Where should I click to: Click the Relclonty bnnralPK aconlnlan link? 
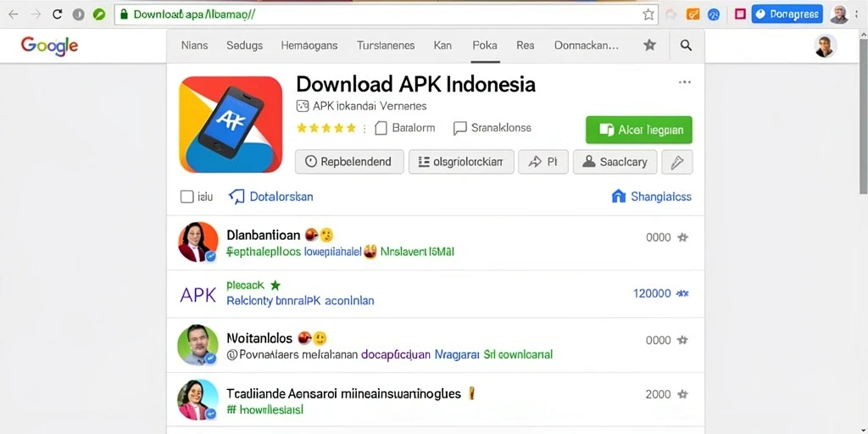pyautogui.click(x=301, y=301)
